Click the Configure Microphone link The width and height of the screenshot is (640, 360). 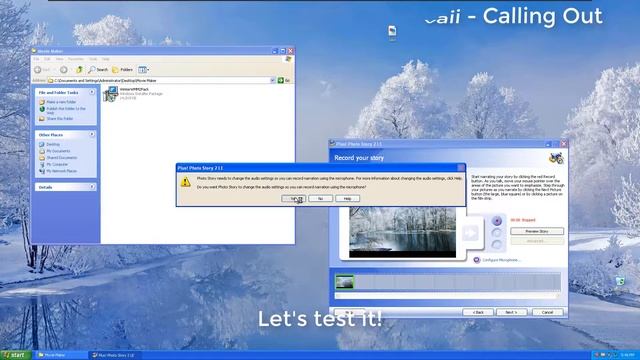(501, 260)
